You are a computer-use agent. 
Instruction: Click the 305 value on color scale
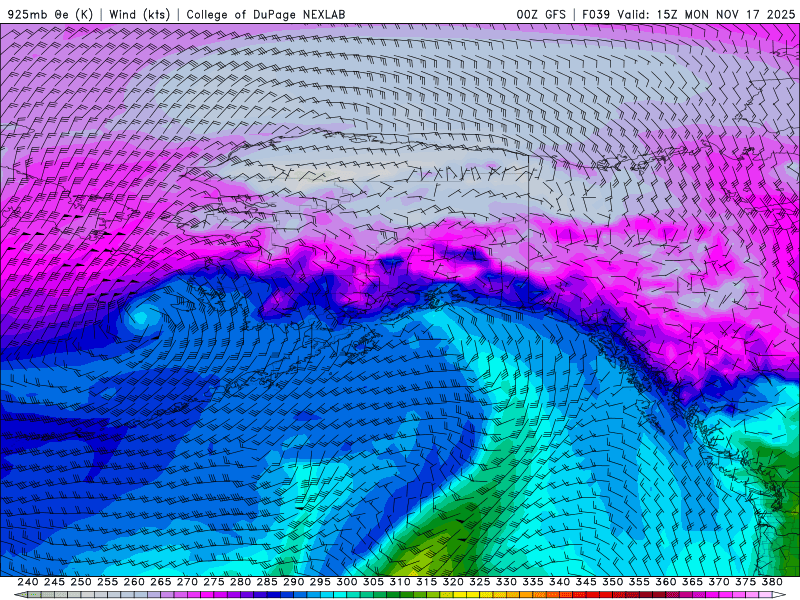pos(373,582)
